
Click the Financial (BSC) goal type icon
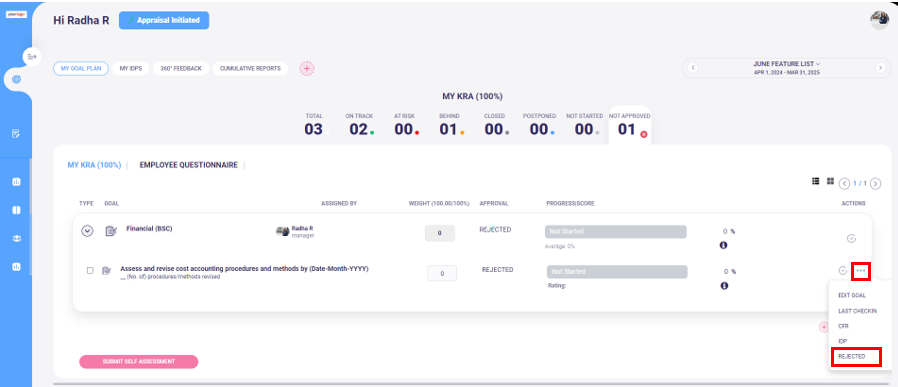[x=111, y=231]
